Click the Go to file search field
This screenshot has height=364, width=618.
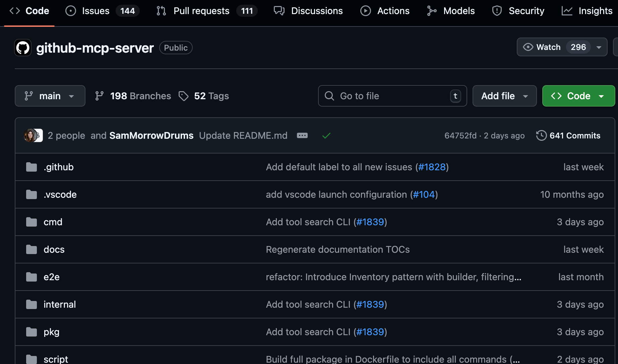pyautogui.click(x=392, y=96)
